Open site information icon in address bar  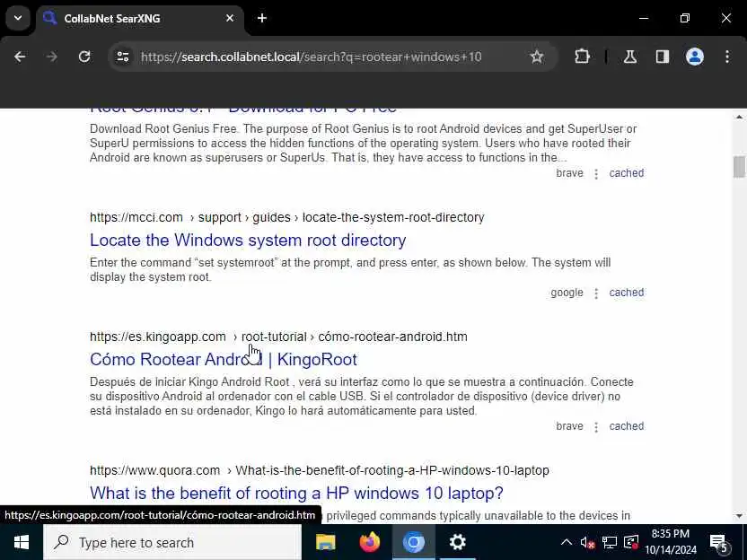coord(123,57)
